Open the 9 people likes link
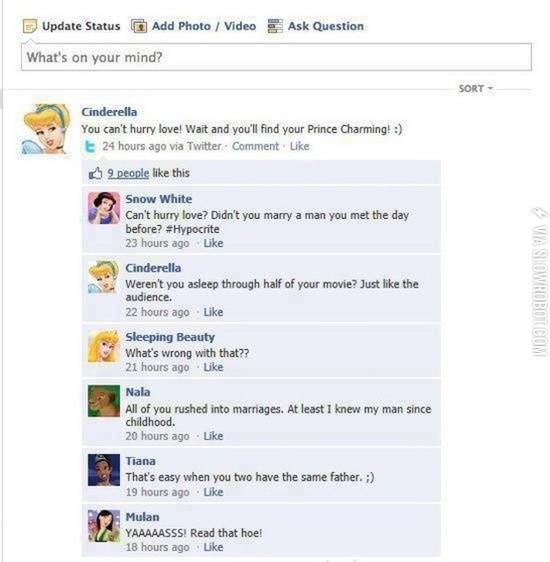The width and height of the screenshot is (550, 562). pos(128,173)
